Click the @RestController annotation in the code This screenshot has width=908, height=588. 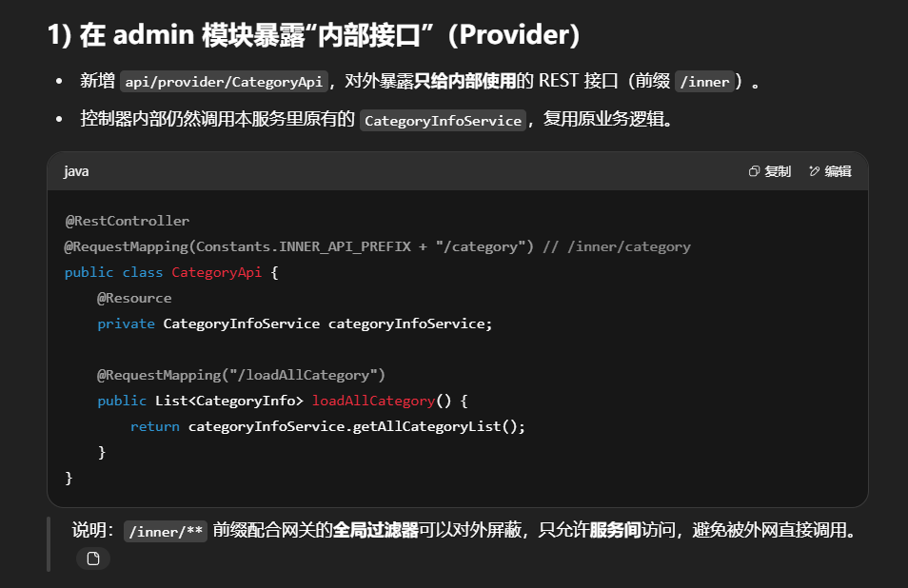click(127, 221)
